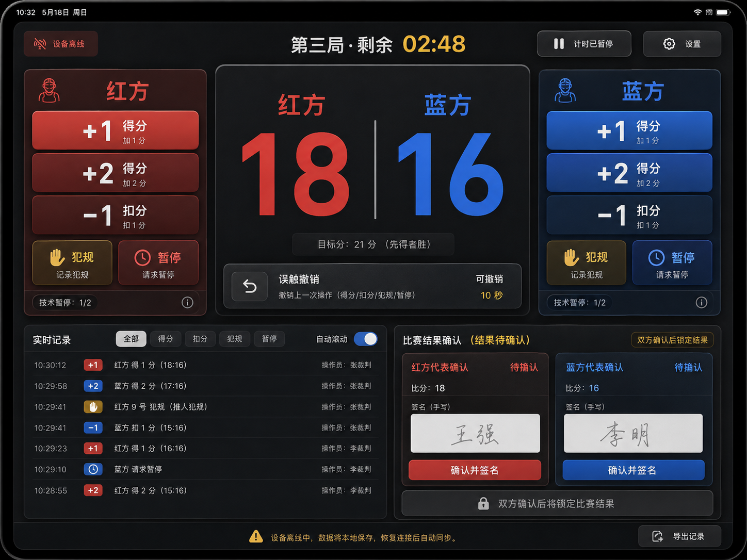Click the red +1 badge at 10:30:12
This screenshot has width=747, height=560.
point(93,365)
